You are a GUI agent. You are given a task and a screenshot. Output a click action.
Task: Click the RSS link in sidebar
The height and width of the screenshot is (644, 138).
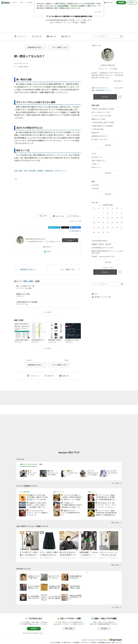click(94, 294)
